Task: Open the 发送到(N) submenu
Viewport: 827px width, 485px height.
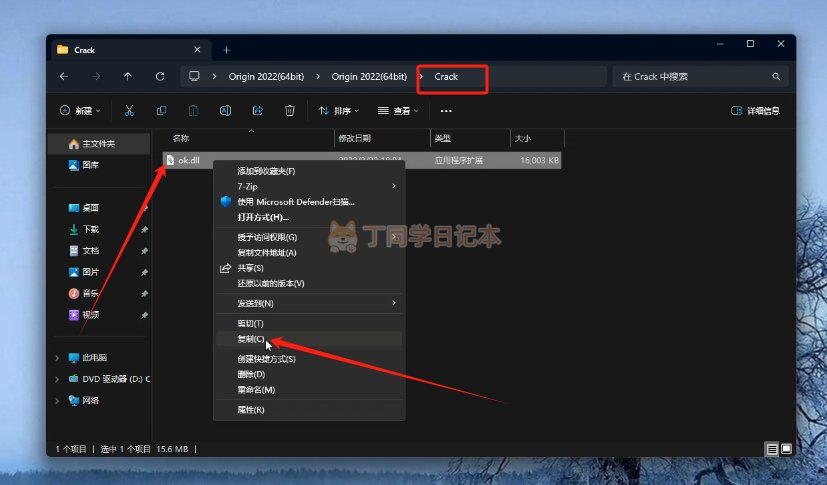Action: point(309,303)
